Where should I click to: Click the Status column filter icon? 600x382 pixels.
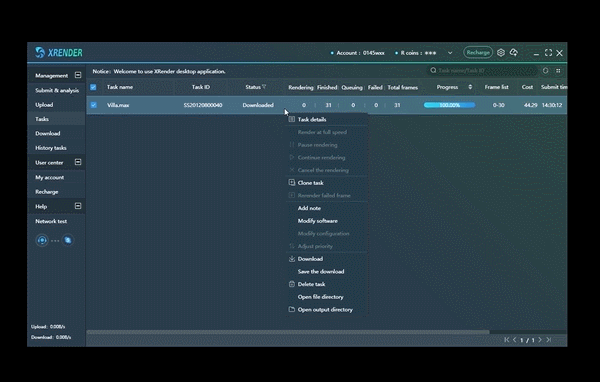pyautogui.click(x=264, y=87)
